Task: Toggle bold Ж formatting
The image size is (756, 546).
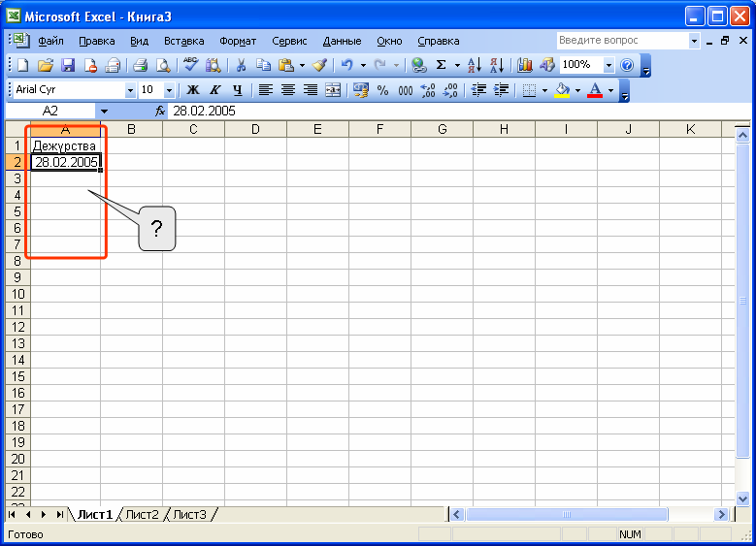Action: pyautogui.click(x=192, y=90)
